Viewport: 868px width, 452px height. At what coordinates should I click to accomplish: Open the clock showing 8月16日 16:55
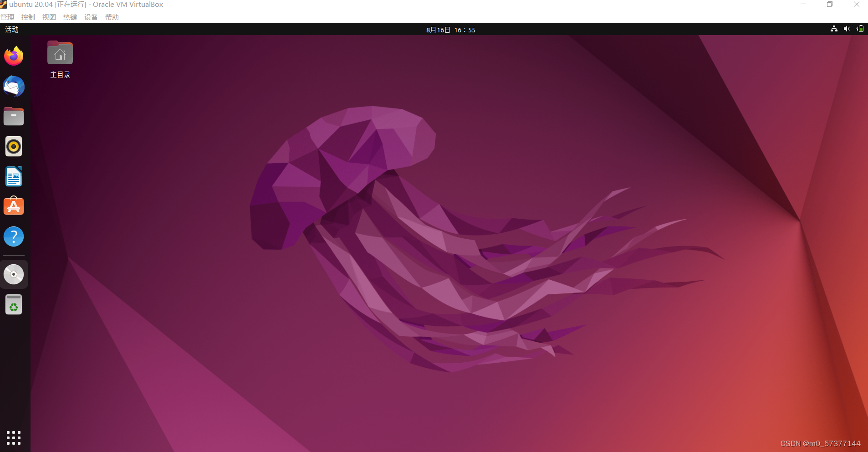coord(451,30)
